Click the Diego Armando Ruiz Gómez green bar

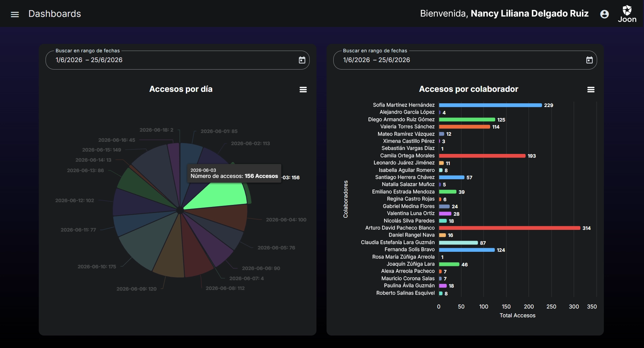point(467,119)
